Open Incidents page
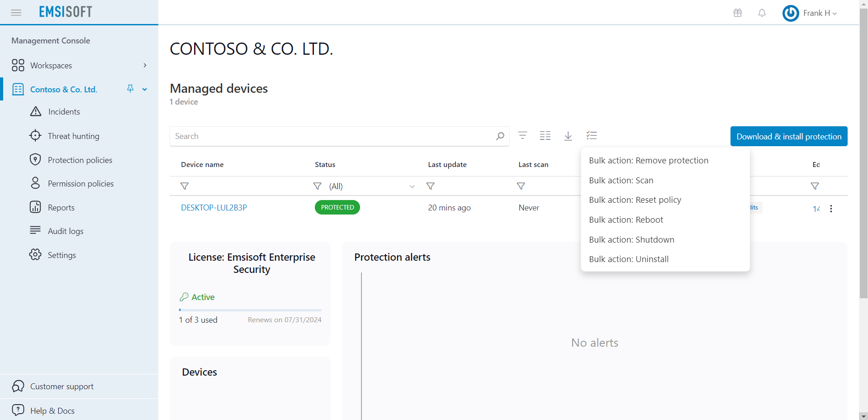Viewport: 868px width, 420px height. 64,112
